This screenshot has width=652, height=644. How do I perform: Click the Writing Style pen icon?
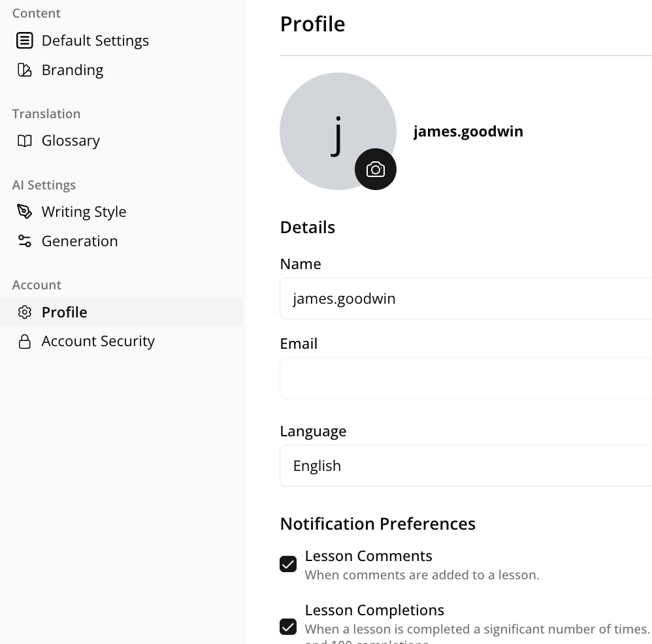click(24, 212)
